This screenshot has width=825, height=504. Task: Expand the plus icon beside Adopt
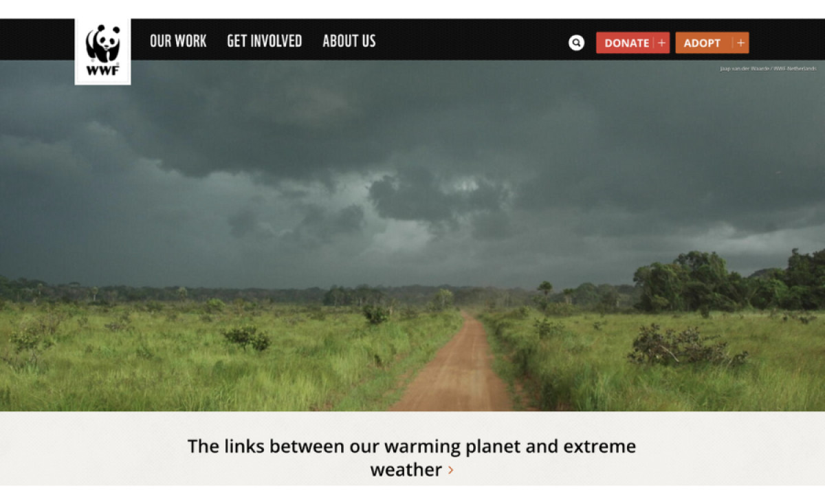pos(740,43)
